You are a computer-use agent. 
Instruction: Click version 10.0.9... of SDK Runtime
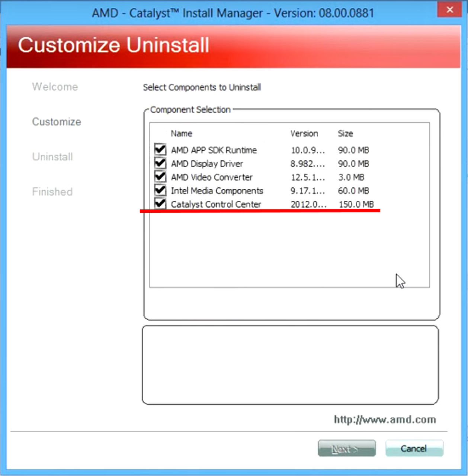308,150
